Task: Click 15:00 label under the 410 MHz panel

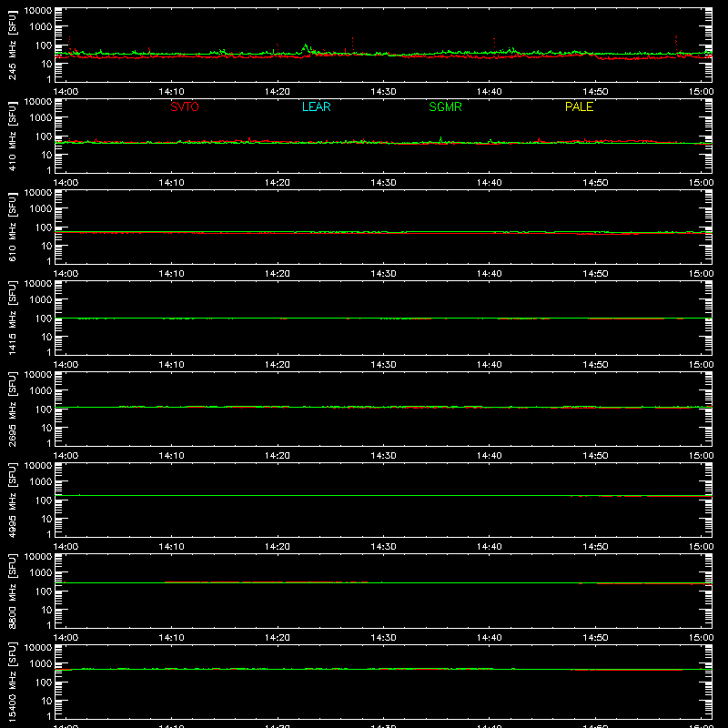Action: point(701,183)
